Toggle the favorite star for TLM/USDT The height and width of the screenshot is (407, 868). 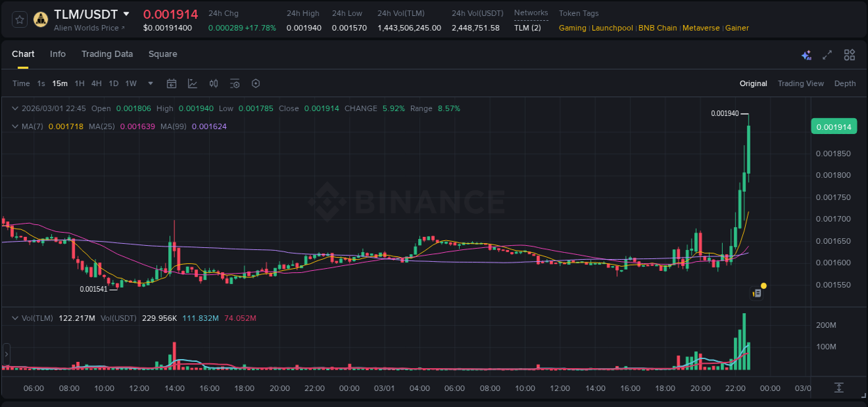[x=19, y=19]
